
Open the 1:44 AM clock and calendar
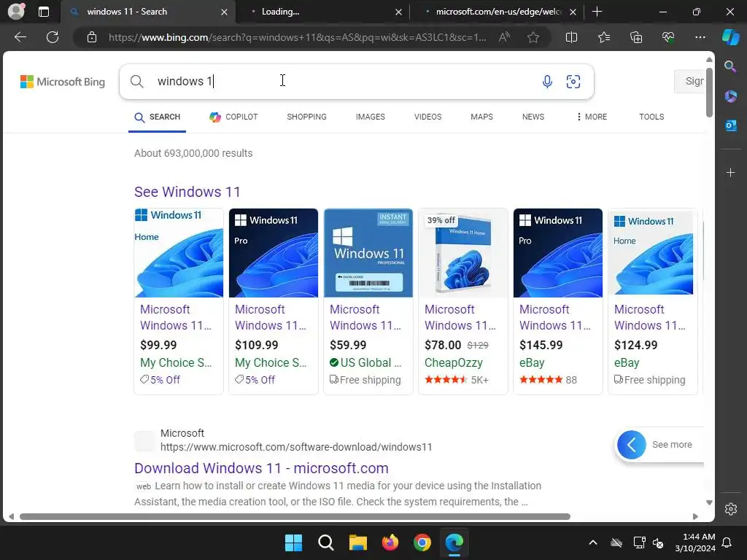point(695,542)
